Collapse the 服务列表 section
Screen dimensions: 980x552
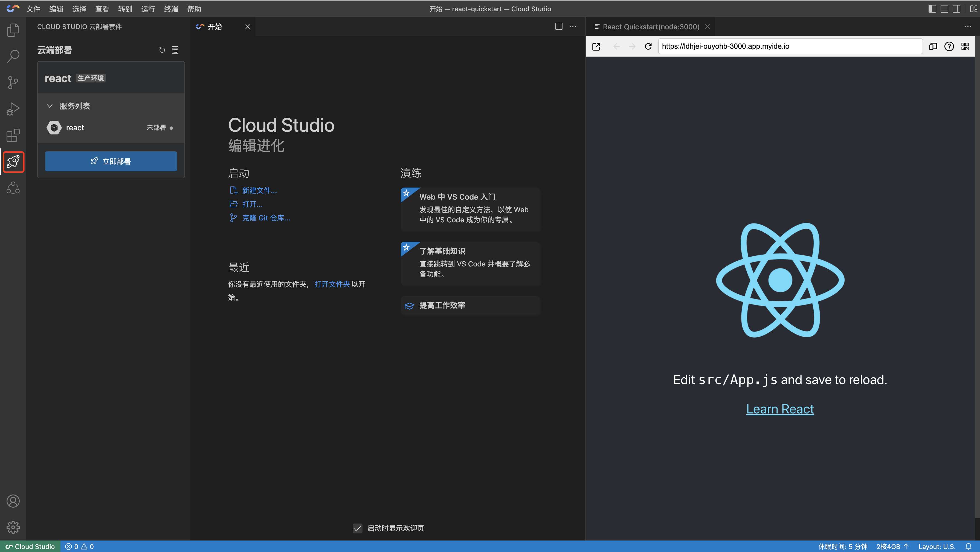point(50,106)
